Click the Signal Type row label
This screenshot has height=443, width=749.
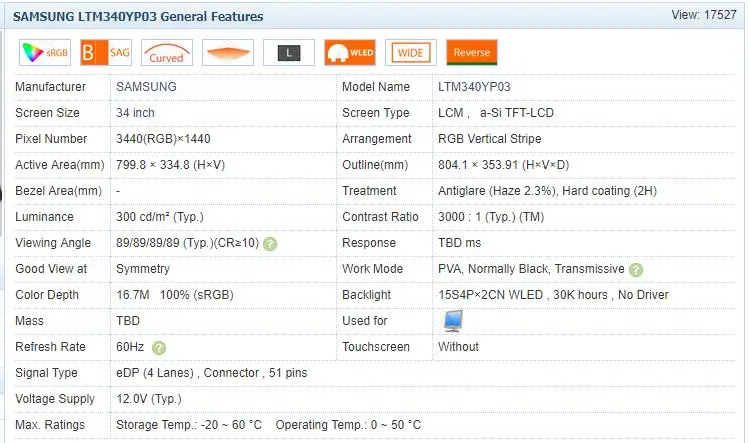tap(46, 373)
